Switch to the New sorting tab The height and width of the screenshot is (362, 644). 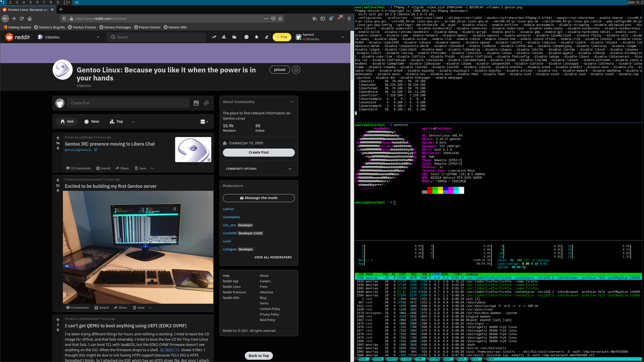tap(91, 121)
